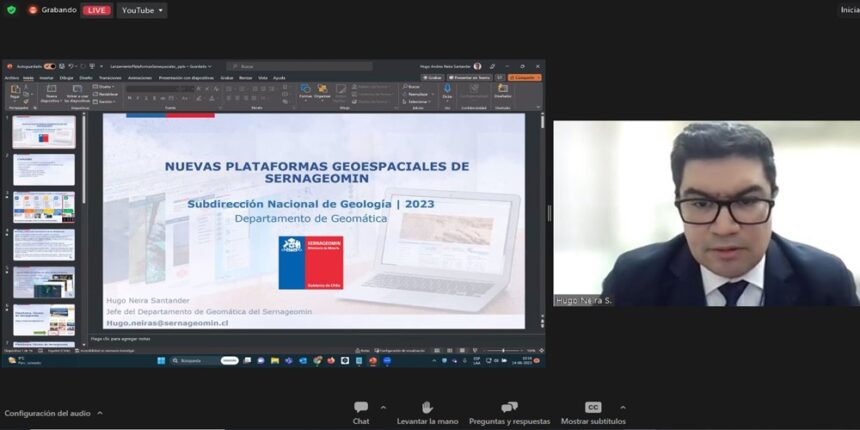The height and width of the screenshot is (430, 860).
Task: Click the Dictar microphone icon
Action: (x=447, y=91)
